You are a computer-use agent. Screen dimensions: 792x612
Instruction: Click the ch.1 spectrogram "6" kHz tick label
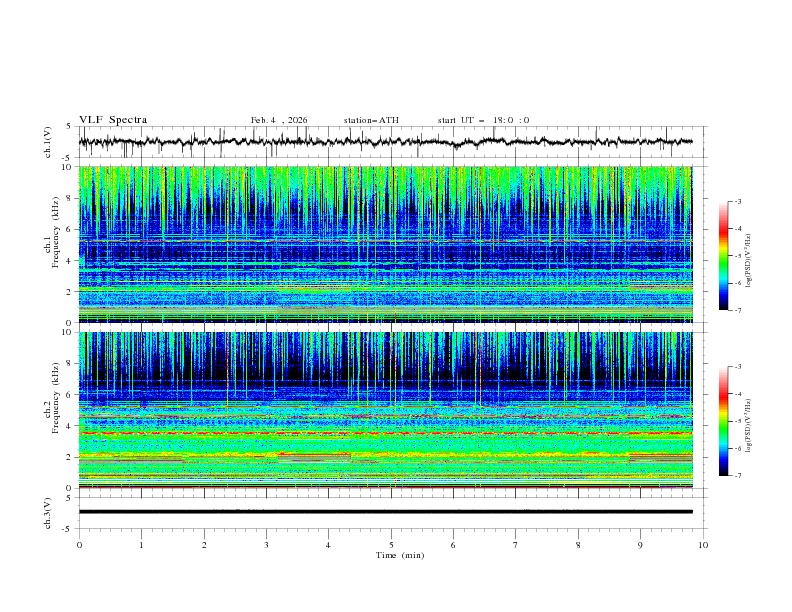[71, 229]
